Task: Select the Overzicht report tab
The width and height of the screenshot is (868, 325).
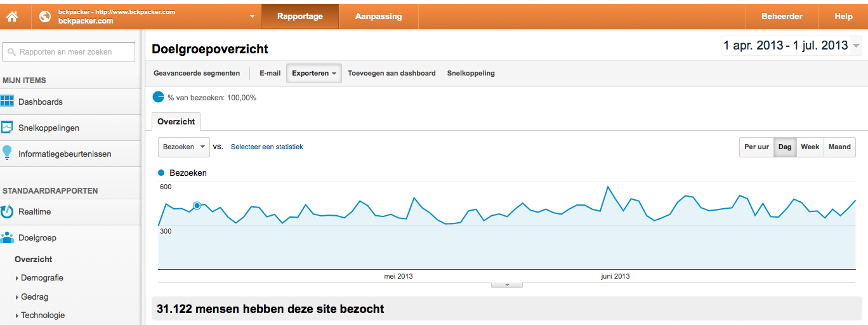Action: click(x=176, y=121)
